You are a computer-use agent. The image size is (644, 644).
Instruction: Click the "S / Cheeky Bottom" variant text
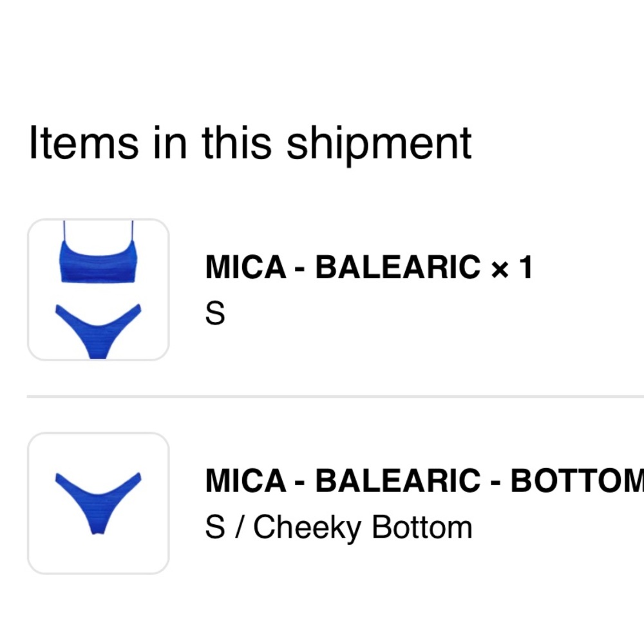point(338,527)
